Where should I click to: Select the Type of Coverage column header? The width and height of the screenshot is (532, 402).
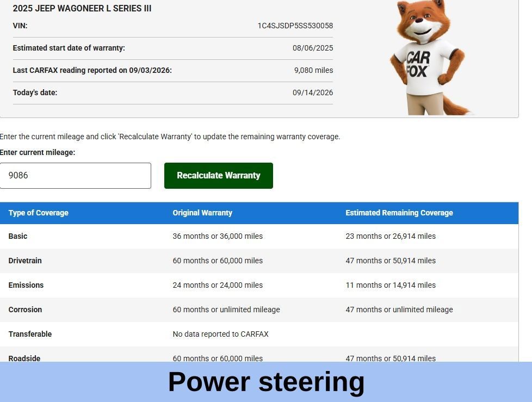(x=38, y=213)
